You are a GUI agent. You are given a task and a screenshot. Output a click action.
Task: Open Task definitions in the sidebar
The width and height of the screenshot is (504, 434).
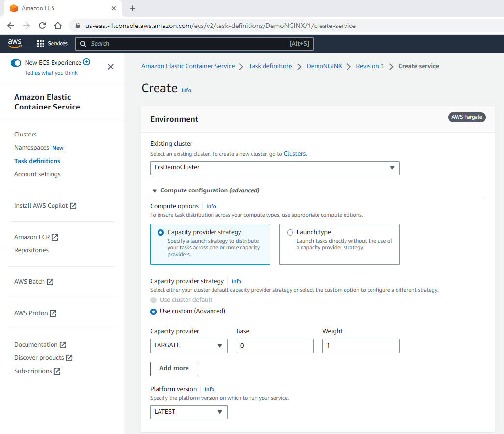click(x=37, y=161)
